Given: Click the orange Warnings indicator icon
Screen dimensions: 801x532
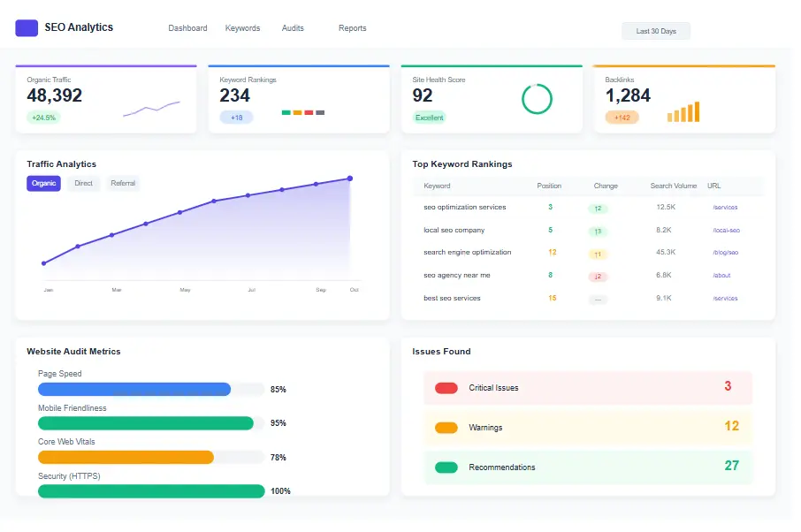Looking at the screenshot, I should tap(446, 427).
